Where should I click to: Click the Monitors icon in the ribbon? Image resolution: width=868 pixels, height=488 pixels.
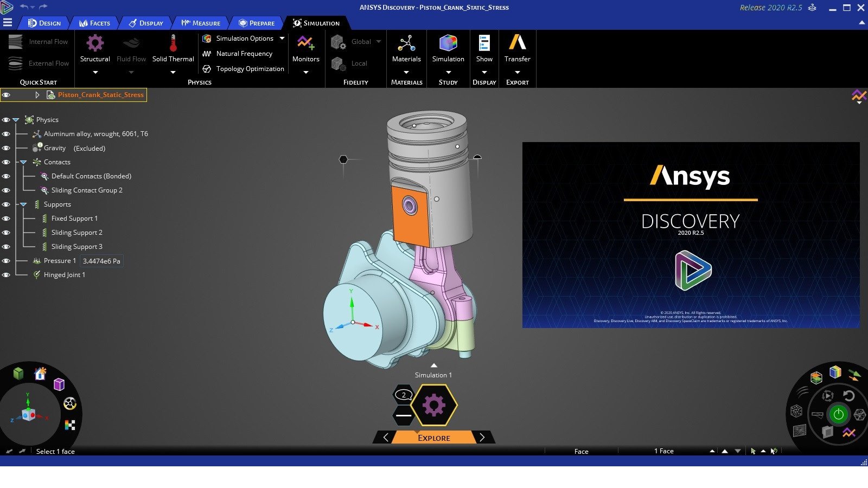(x=305, y=43)
